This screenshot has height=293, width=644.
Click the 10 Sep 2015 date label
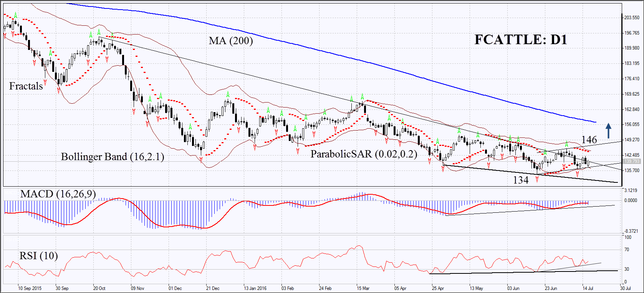[x=30, y=288]
